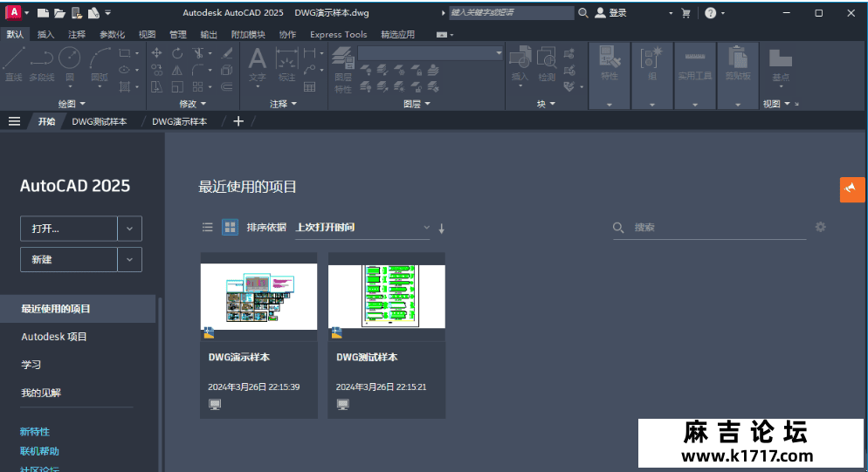Expand the 新建 button dropdown arrow

[129, 259]
